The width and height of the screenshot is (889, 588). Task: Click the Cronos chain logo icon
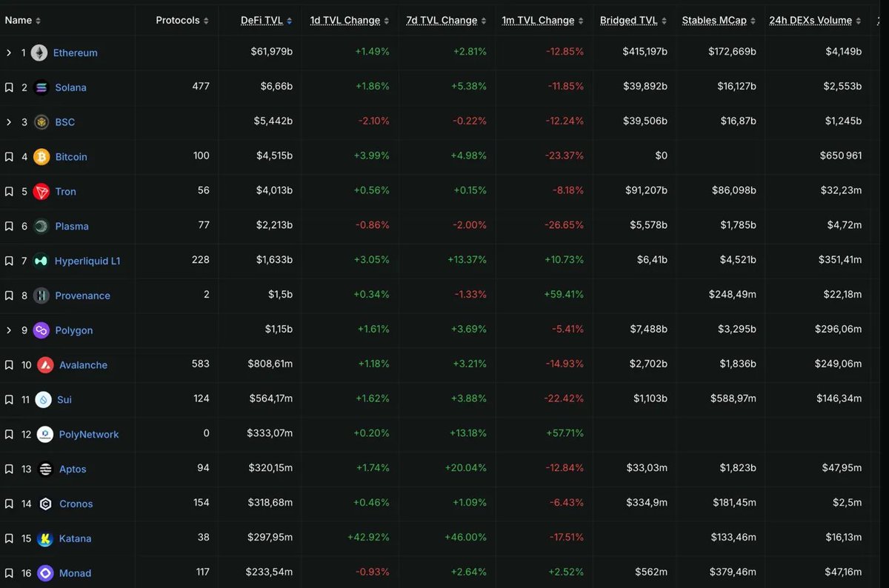click(x=45, y=504)
